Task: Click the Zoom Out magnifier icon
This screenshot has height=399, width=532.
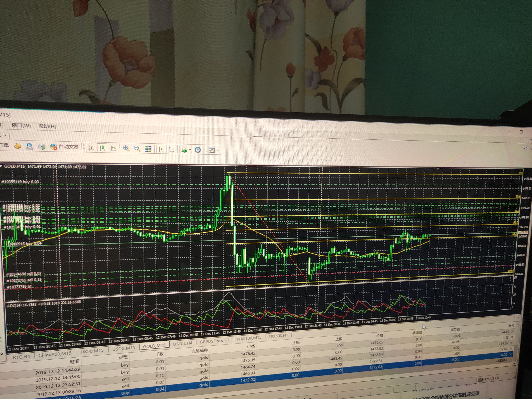Action: [137, 149]
